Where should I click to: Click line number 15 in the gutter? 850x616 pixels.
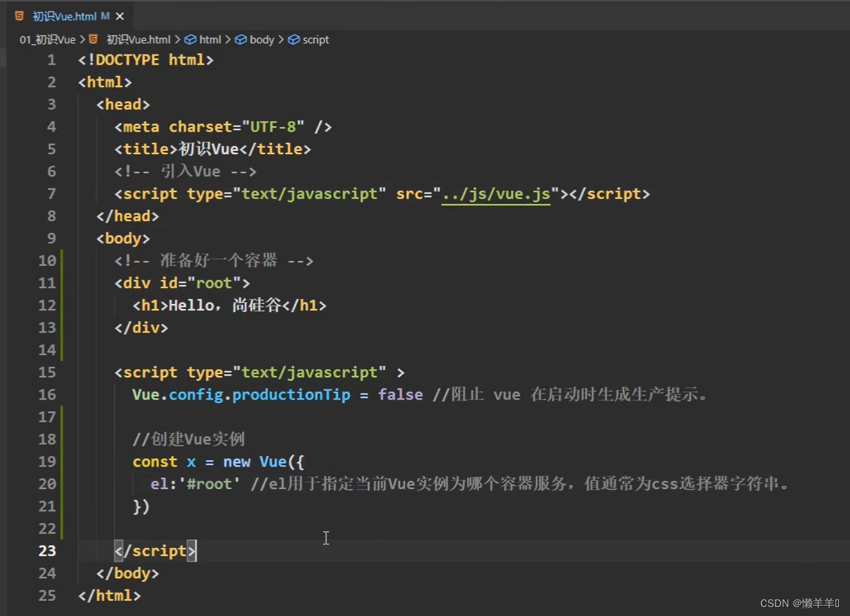[x=48, y=372]
